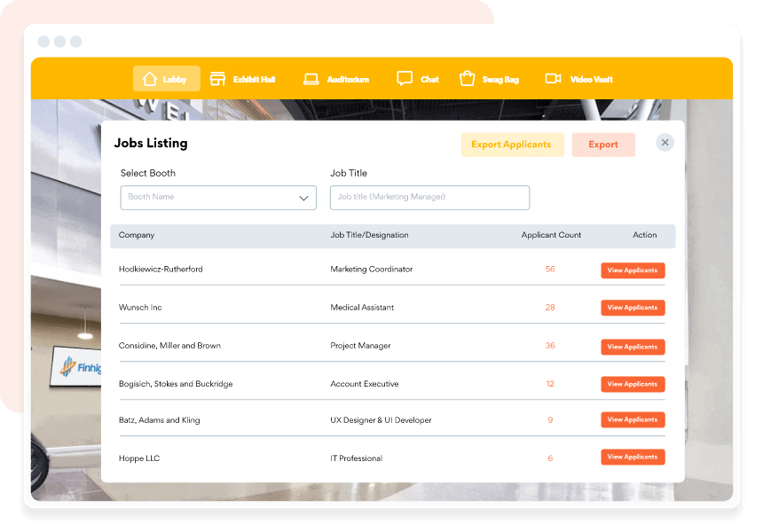763x532 pixels.
Task: Click the Video Vault camera icon
Action: (x=553, y=79)
